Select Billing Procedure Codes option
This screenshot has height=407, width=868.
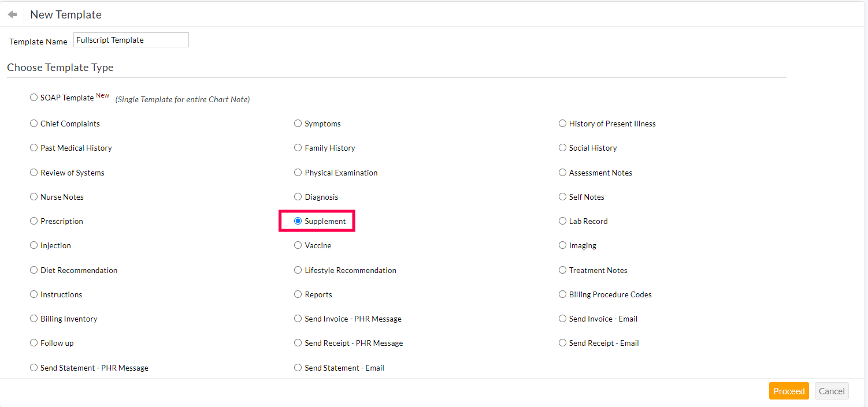point(562,294)
